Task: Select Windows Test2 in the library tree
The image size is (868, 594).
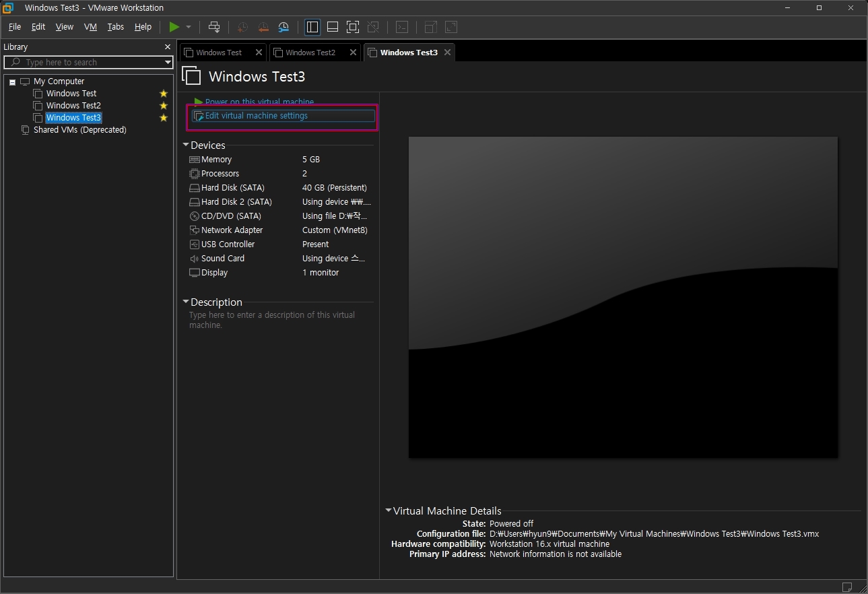Action: [x=73, y=106]
